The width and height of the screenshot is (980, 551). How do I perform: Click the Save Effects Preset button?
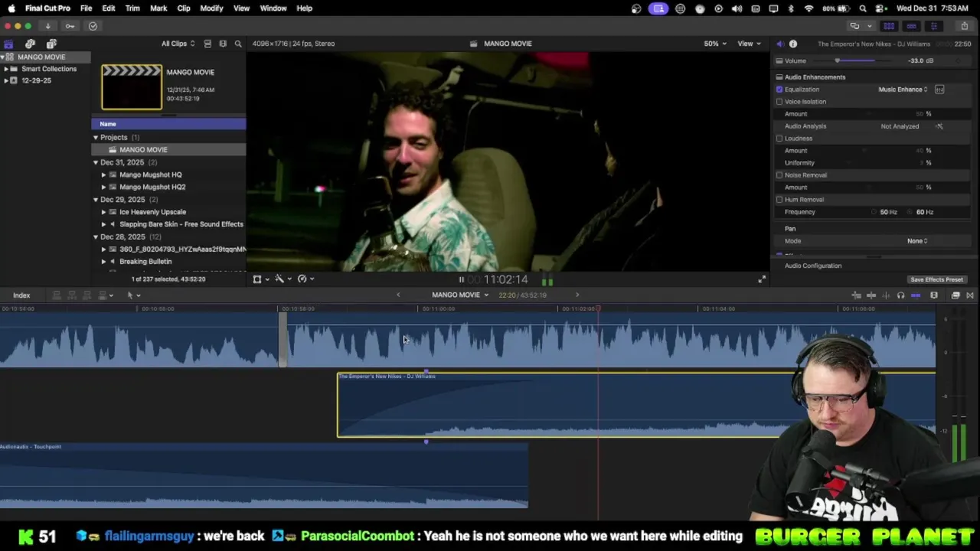(936, 280)
